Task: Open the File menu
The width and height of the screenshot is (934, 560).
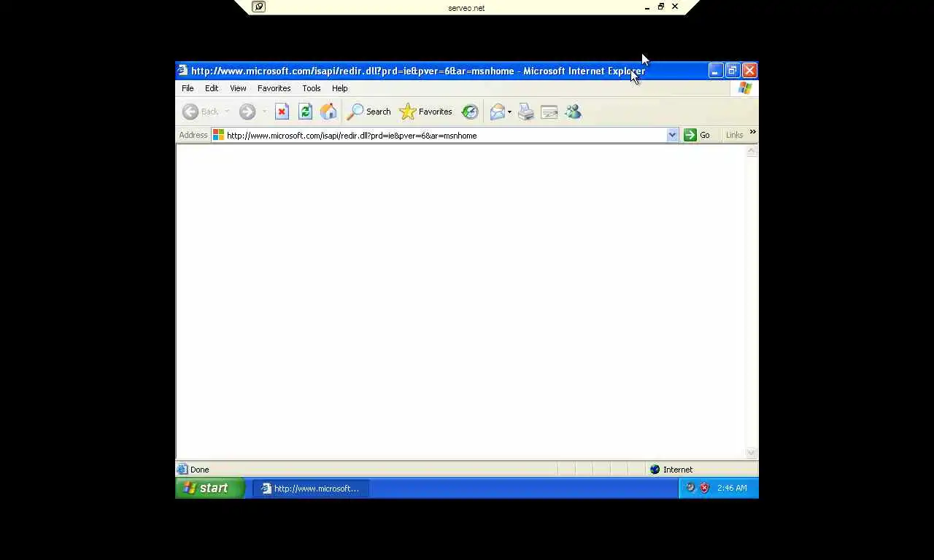Action: [188, 88]
